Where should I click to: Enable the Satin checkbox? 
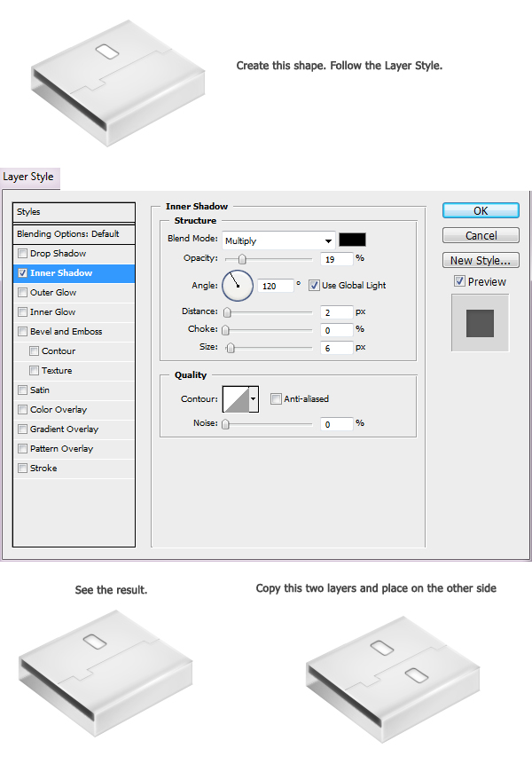pos(22,390)
